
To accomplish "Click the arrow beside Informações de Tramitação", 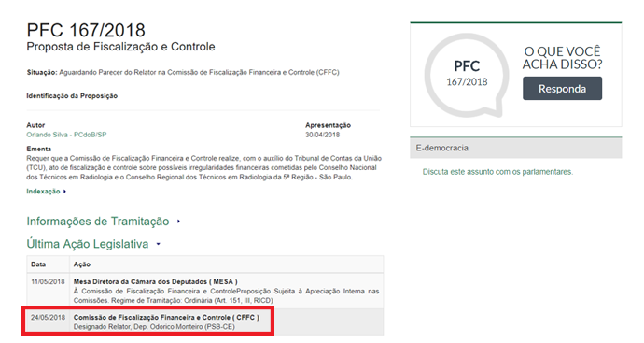I will (178, 222).
